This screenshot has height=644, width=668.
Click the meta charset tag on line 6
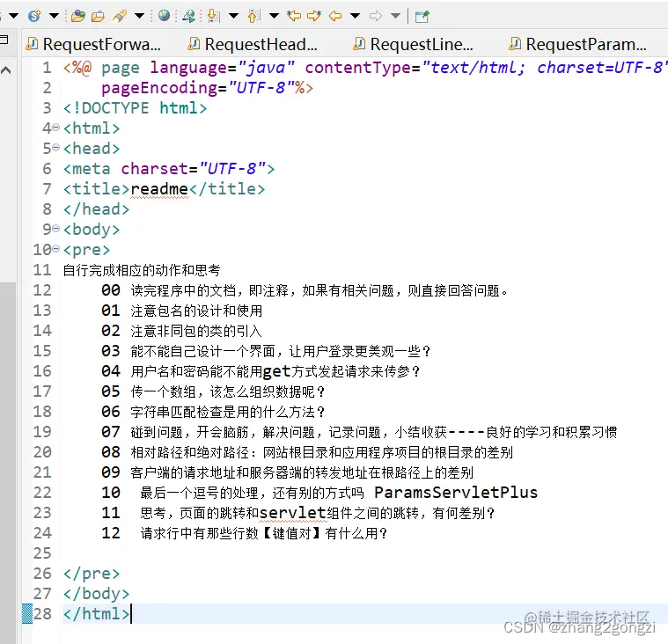click(x=169, y=169)
